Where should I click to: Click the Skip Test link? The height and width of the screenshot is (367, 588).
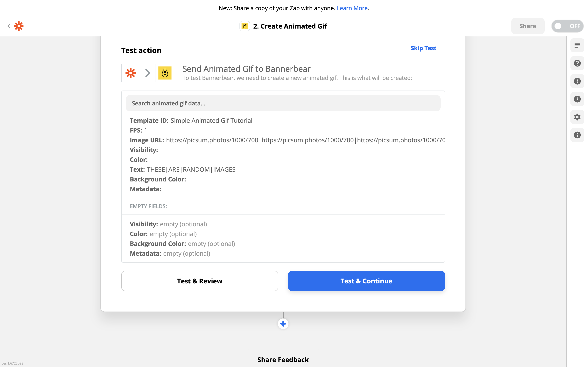coord(423,48)
